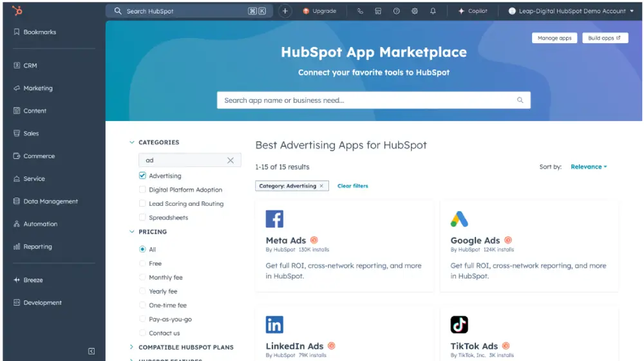Open the TikTok Ads app title
The width and height of the screenshot is (644, 361).
click(x=474, y=346)
